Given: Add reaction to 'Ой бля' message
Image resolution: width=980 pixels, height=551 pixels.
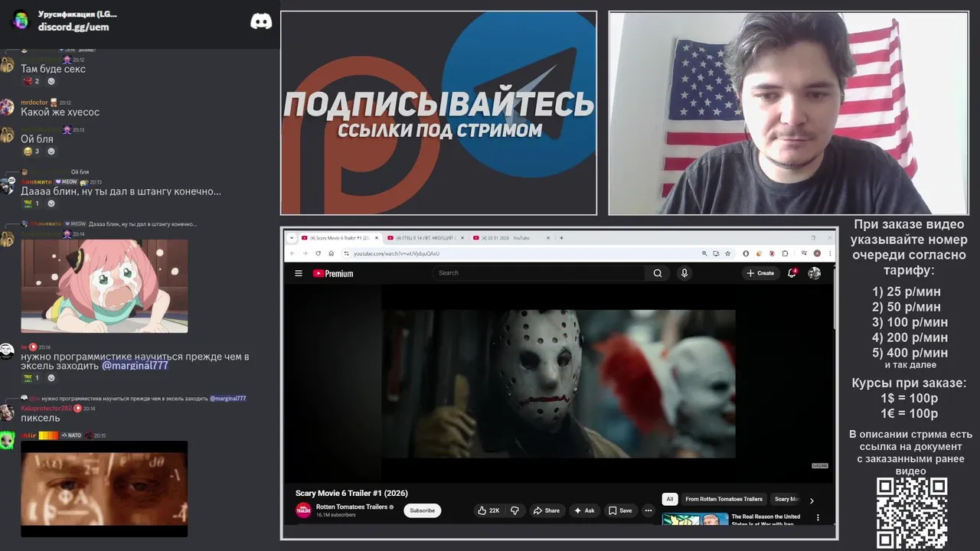Looking at the screenshot, I should [x=51, y=152].
